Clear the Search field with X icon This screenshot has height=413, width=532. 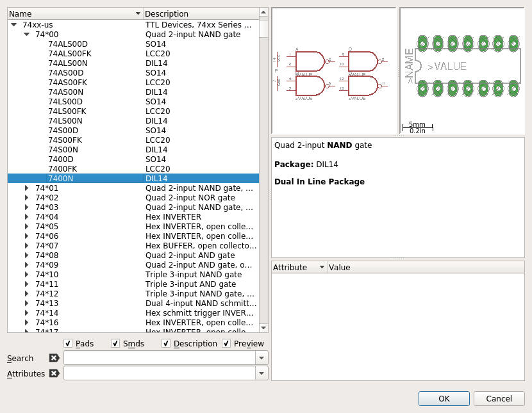pyautogui.click(x=54, y=358)
